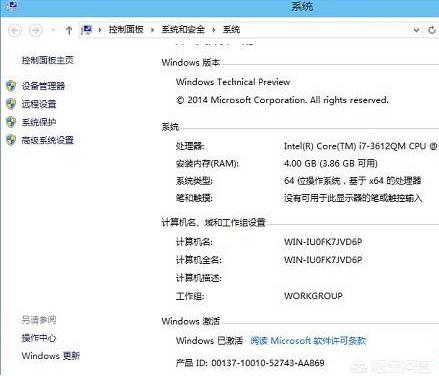This screenshot has width=439, height=381.
Task: Go back with the back arrow button
Action: [x=15, y=31]
